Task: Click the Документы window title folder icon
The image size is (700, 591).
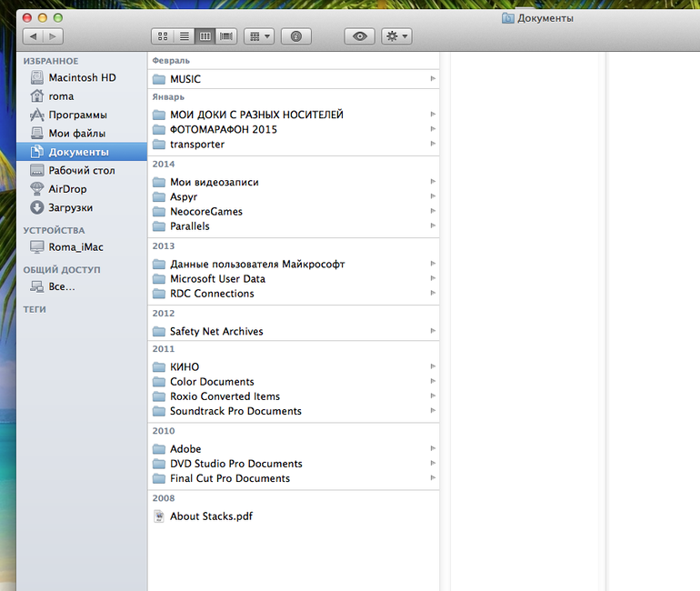Action: (x=507, y=18)
